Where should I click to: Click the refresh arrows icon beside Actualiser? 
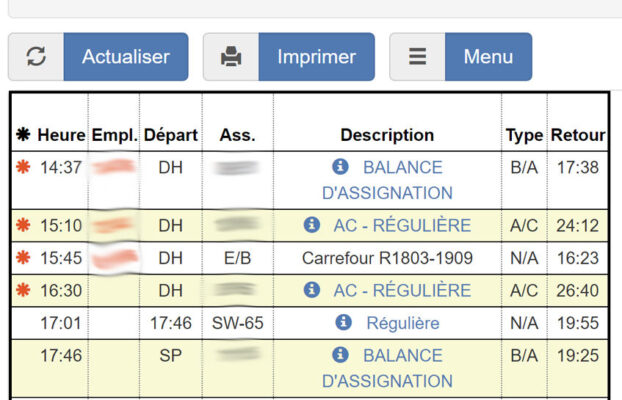[x=36, y=57]
